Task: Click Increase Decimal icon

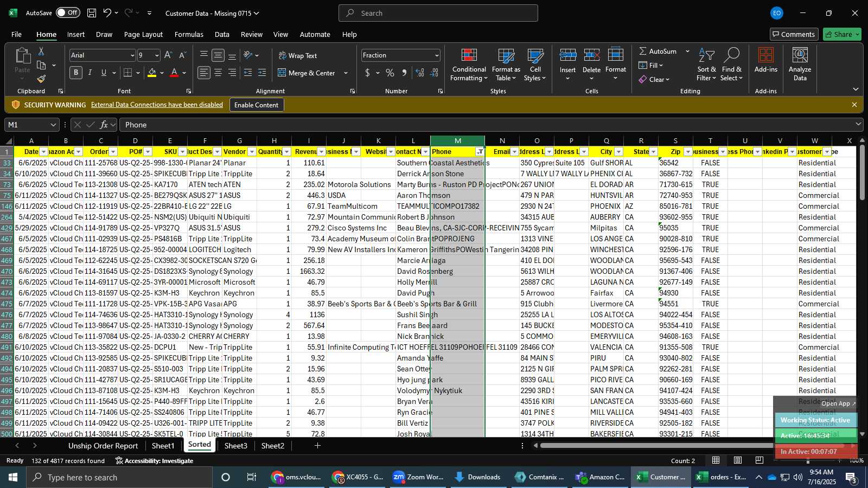Action: [420, 73]
